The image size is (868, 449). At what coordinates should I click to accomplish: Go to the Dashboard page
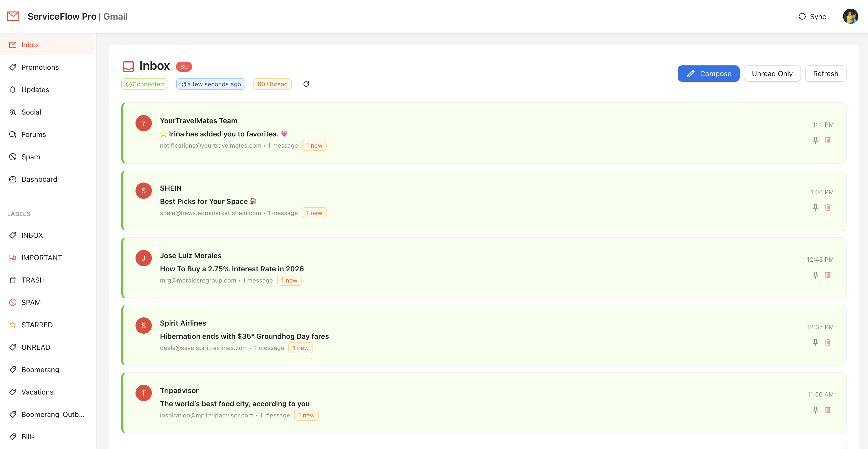[x=39, y=179]
